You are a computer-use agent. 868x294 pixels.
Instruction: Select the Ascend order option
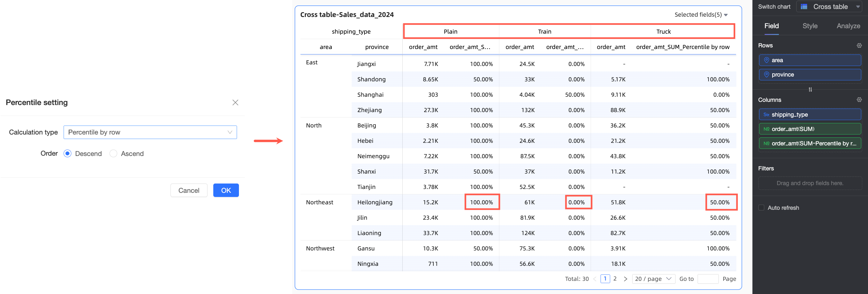coord(113,154)
